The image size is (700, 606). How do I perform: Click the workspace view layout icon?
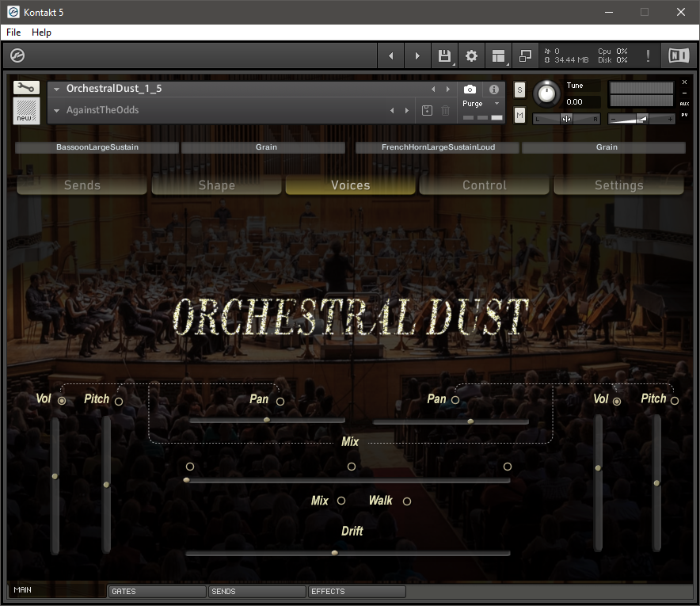point(498,55)
